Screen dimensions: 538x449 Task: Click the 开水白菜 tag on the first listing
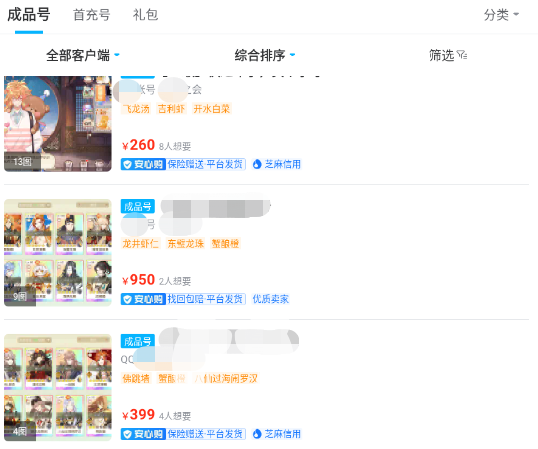click(212, 109)
